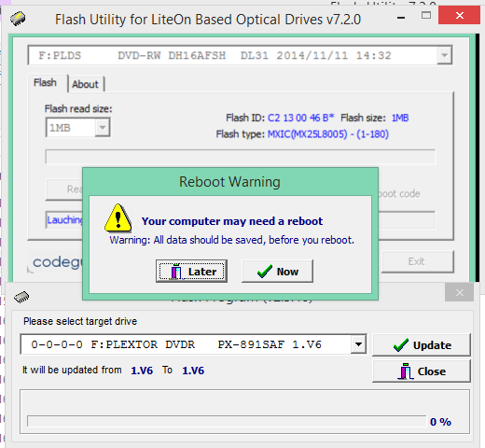
Task: Click the F:PLDS DVD-RW DH16AFSH drive text
Action: pos(215,55)
